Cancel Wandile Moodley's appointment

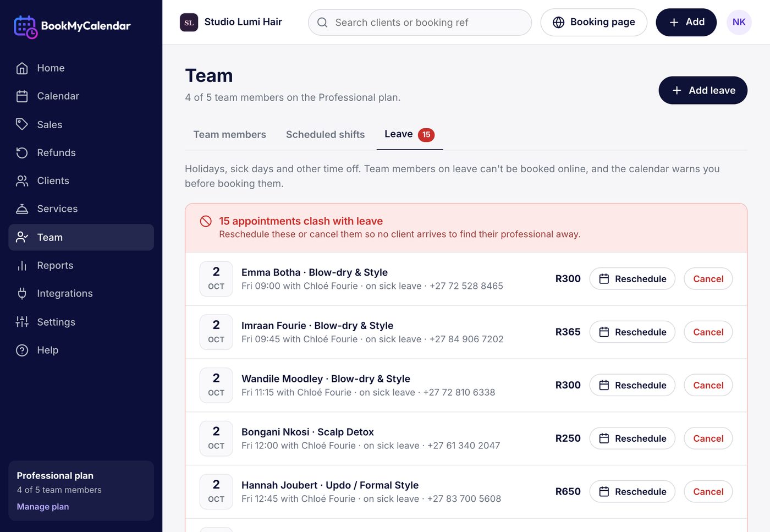click(708, 385)
